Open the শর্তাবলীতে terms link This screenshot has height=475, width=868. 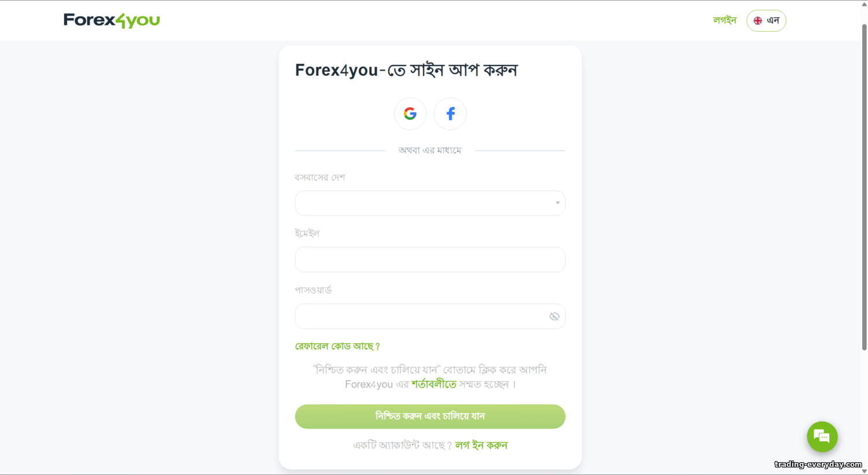click(433, 384)
